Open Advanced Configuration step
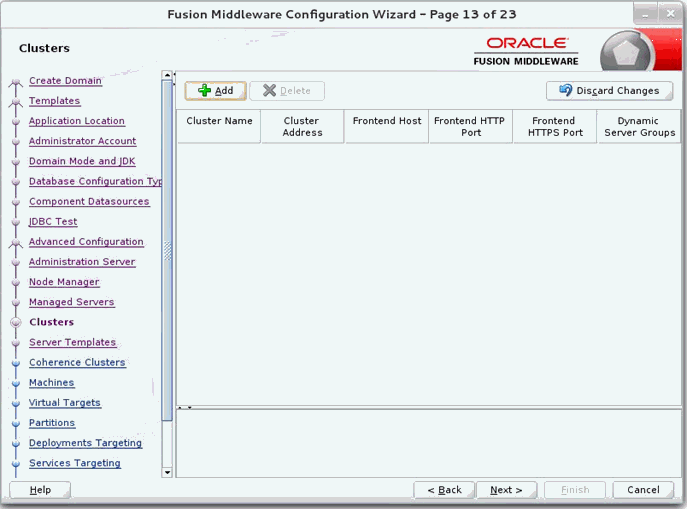Viewport: 687px width, 509px height. click(x=86, y=242)
